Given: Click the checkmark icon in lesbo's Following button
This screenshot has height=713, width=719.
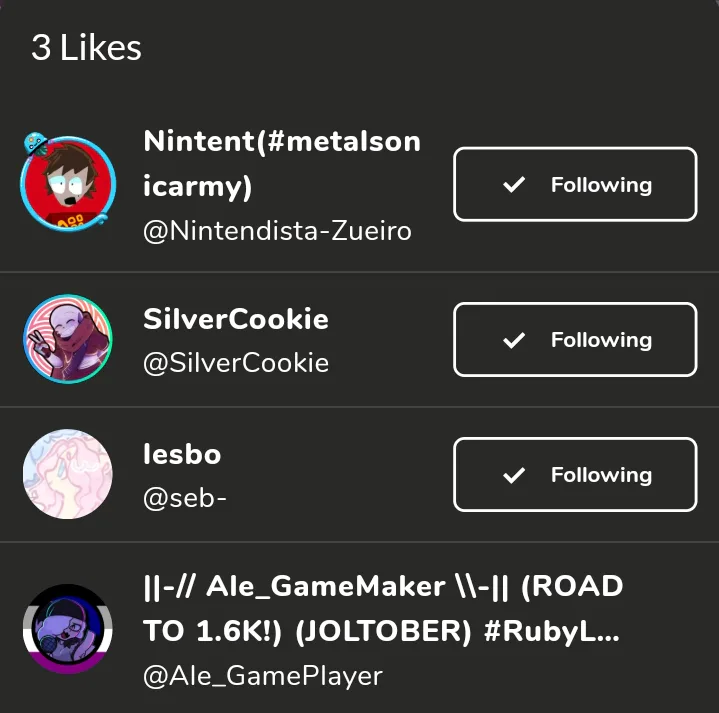Looking at the screenshot, I should (x=514, y=475).
